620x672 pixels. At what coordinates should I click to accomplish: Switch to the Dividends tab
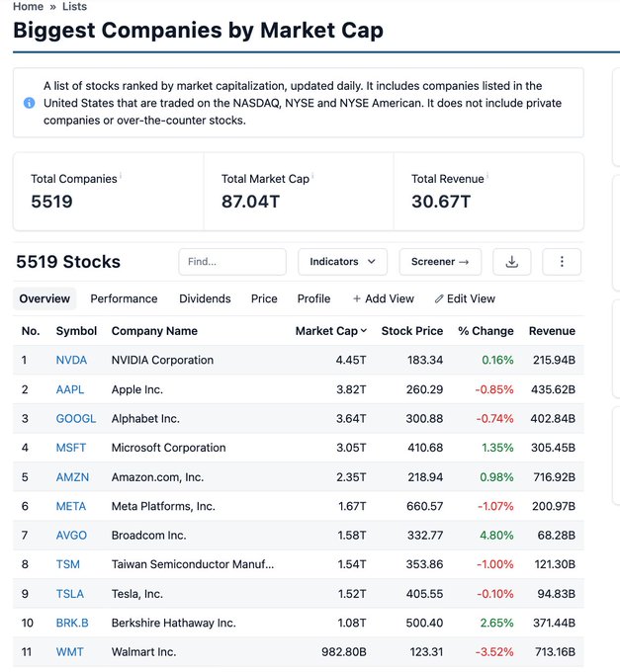coord(205,298)
